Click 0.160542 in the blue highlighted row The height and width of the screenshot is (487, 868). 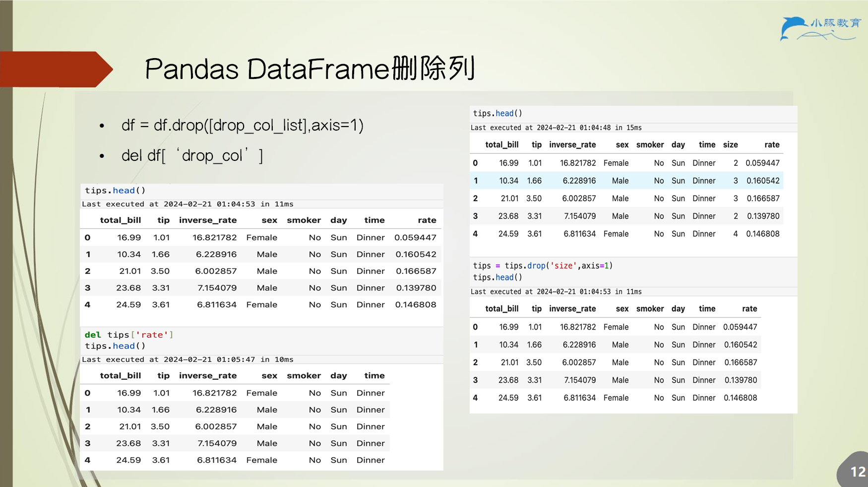coord(763,181)
